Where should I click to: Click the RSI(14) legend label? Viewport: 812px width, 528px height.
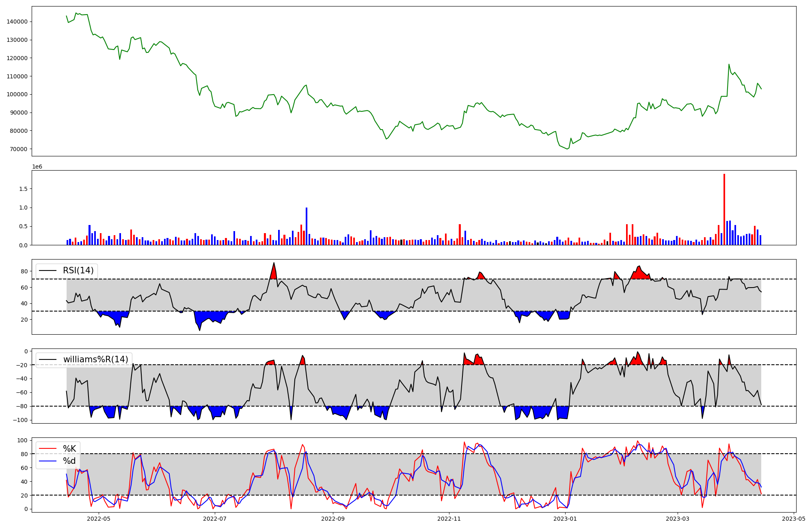pos(78,270)
